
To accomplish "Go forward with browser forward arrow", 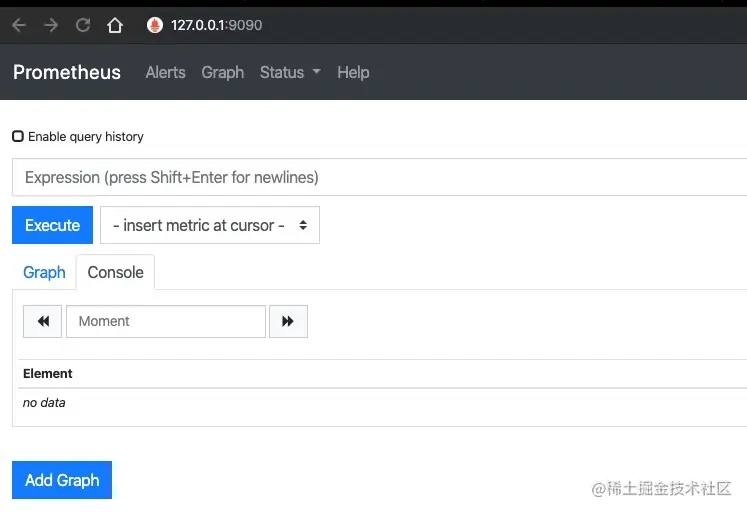I will click(50, 25).
